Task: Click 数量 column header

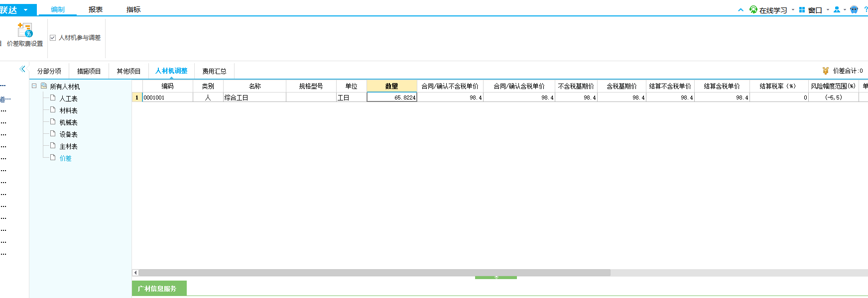Action: click(x=392, y=86)
